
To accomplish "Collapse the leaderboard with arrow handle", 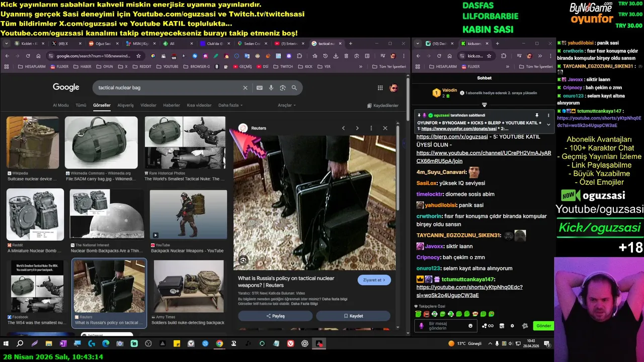I will (x=485, y=105).
